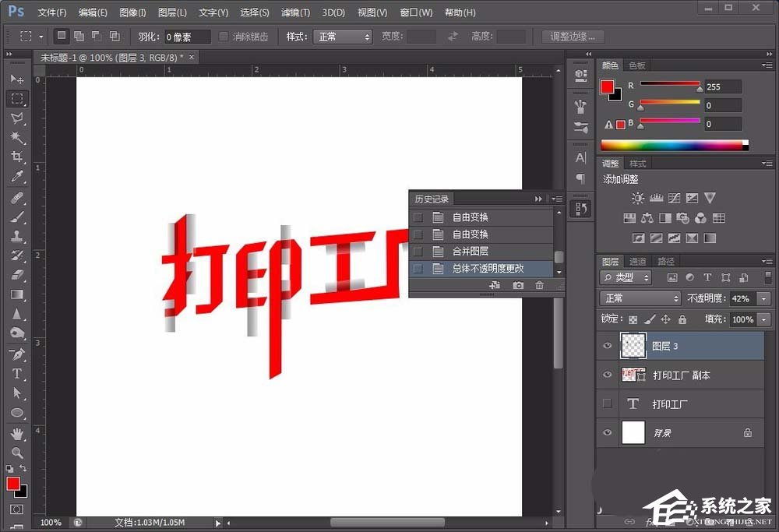The width and height of the screenshot is (779, 532).
Task: Switch to the 通道 channels tab
Action: [x=638, y=260]
